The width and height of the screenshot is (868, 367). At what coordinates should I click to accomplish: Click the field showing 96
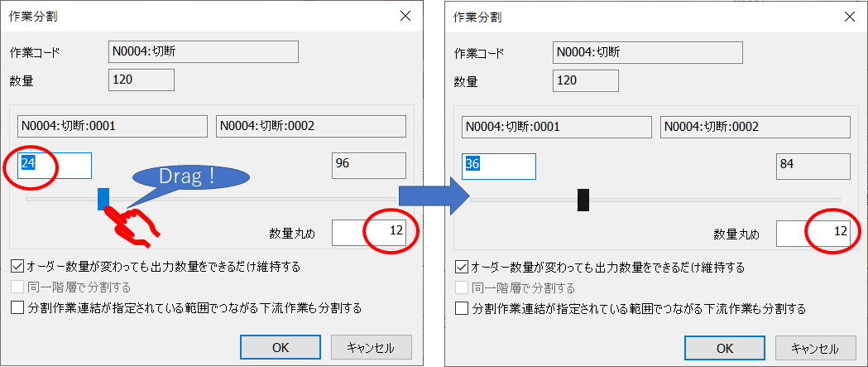click(369, 165)
